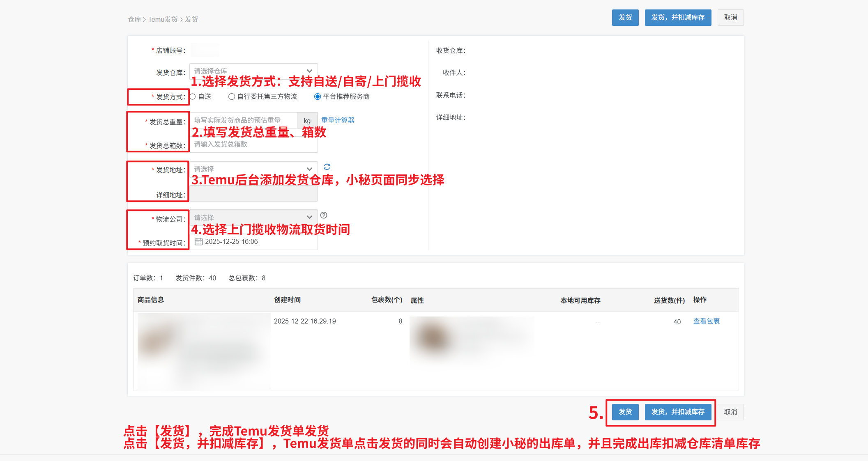This screenshot has width=868, height=461.
Task: Select the 自送 shipping method radio
Action: coord(193,96)
